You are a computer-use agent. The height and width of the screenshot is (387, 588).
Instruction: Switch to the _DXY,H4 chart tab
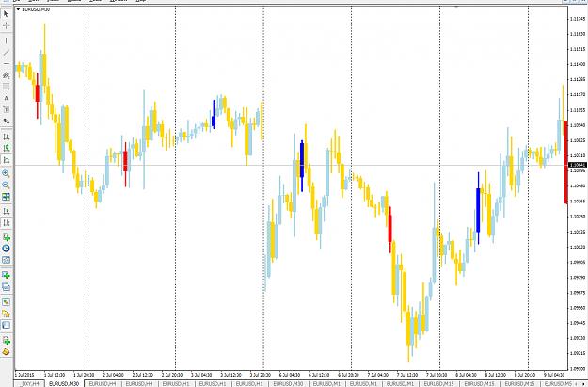[x=29, y=383]
